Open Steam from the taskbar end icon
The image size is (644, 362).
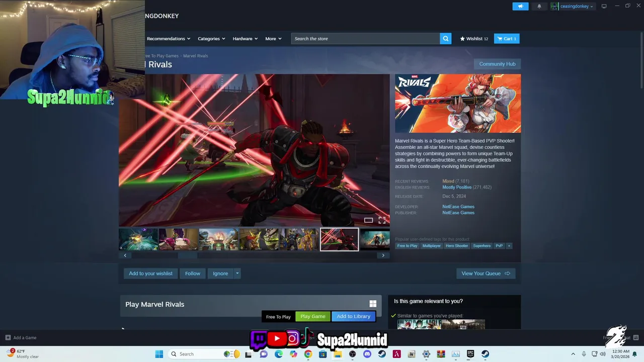(x=485, y=354)
